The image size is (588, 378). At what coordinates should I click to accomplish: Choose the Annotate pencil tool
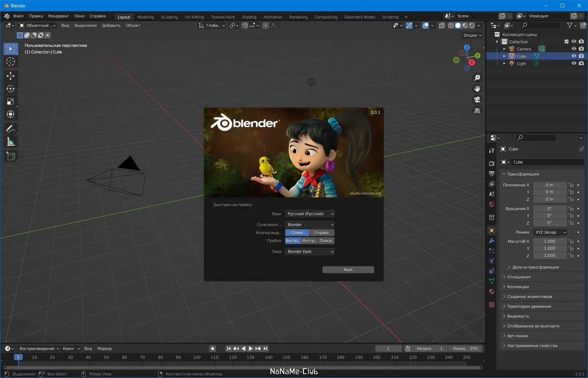pos(11,129)
